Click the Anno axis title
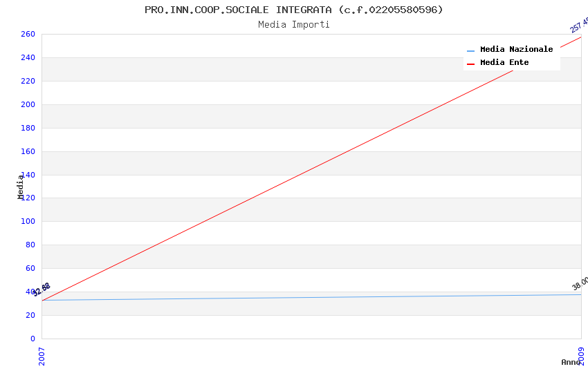The image size is (588, 380). coord(570,362)
